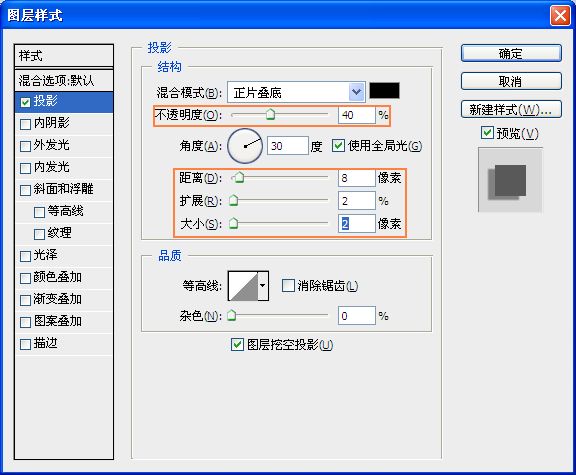Image resolution: width=576 pixels, height=475 pixels.
Task: Enable the 等高线 sub-option checkbox
Action: [39, 212]
